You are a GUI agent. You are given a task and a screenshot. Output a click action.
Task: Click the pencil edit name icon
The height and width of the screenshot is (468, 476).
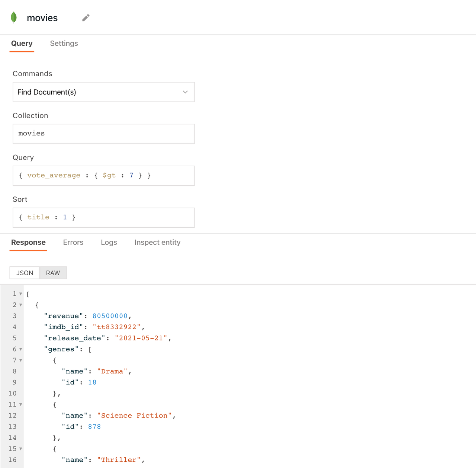point(86,18)
